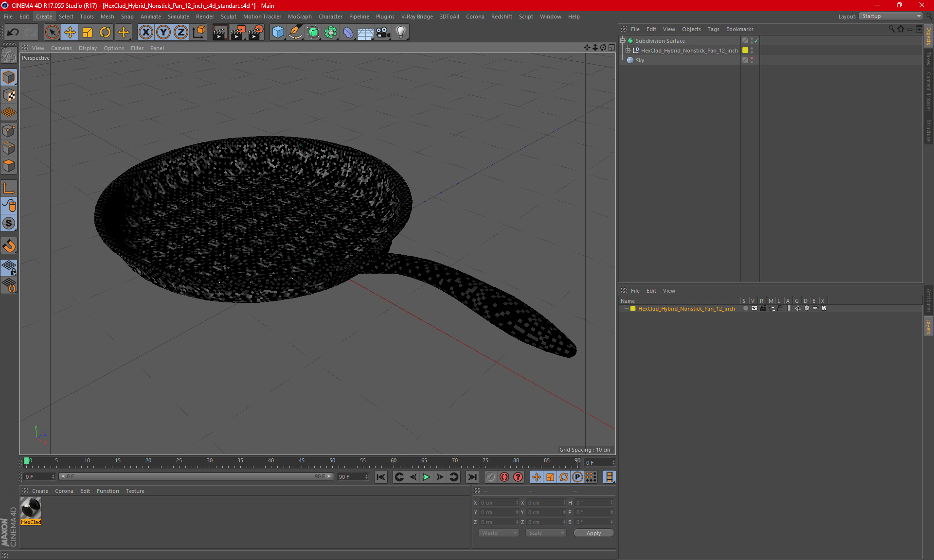Select the Live Selection tool
934x560 pixels.
52,33
